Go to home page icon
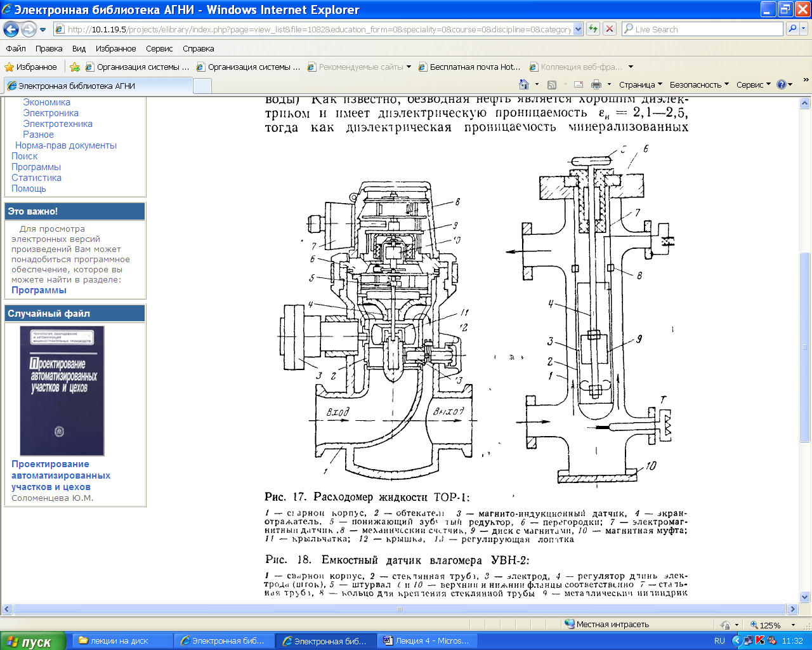Screen dimensions: 812x650 (523, 84)
